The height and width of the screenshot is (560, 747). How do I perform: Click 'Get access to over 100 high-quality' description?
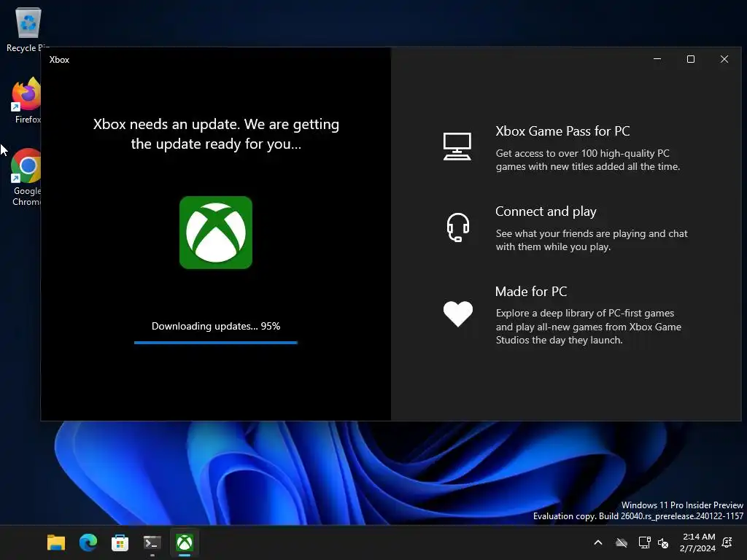pos(588,160)
